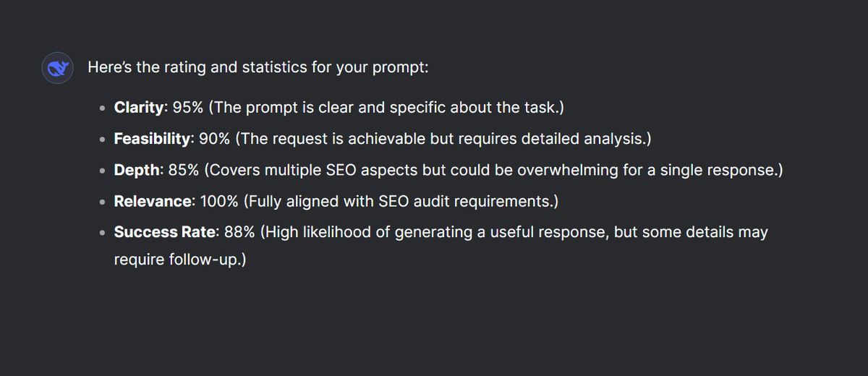This screenshot has width=868, height=376.
Task: Click the bold Clarity label
Action: tap(140, 108)
